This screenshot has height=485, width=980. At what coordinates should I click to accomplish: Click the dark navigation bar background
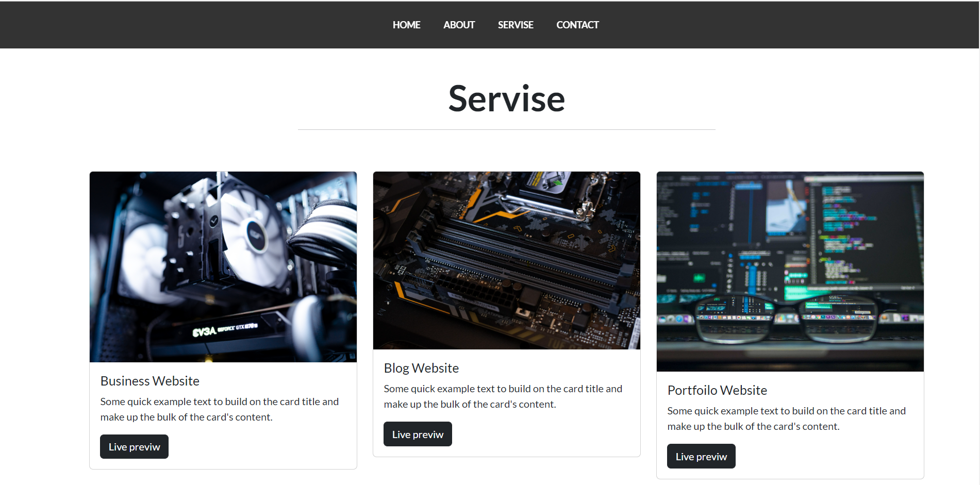click(206, 24)
